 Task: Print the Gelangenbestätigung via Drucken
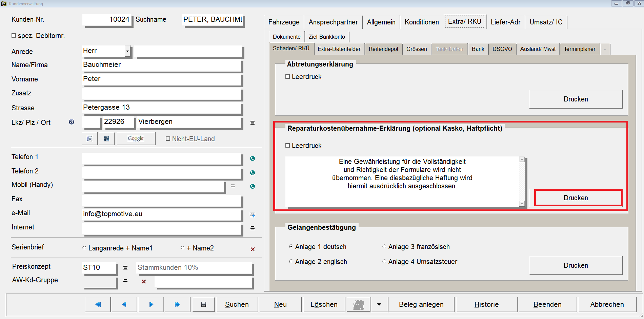[x=576, y=265]
